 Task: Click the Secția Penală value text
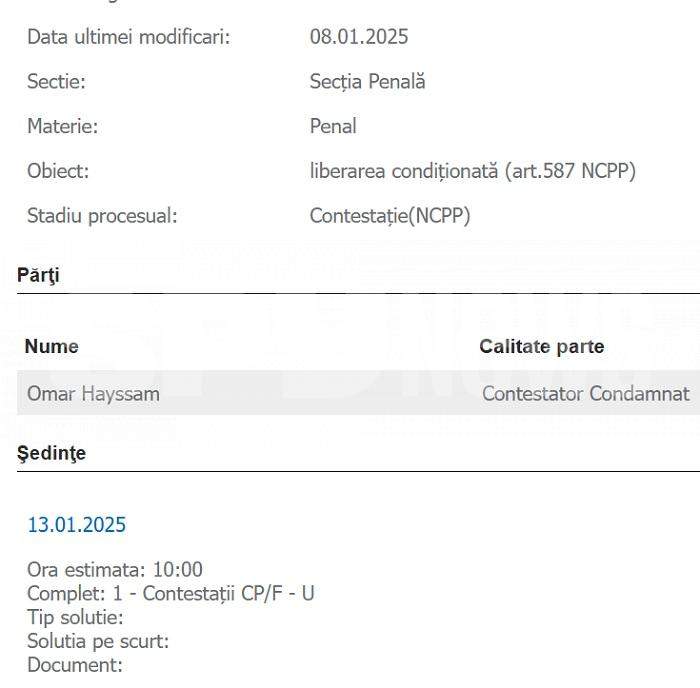pyautogui.click(x=367, y=82)
